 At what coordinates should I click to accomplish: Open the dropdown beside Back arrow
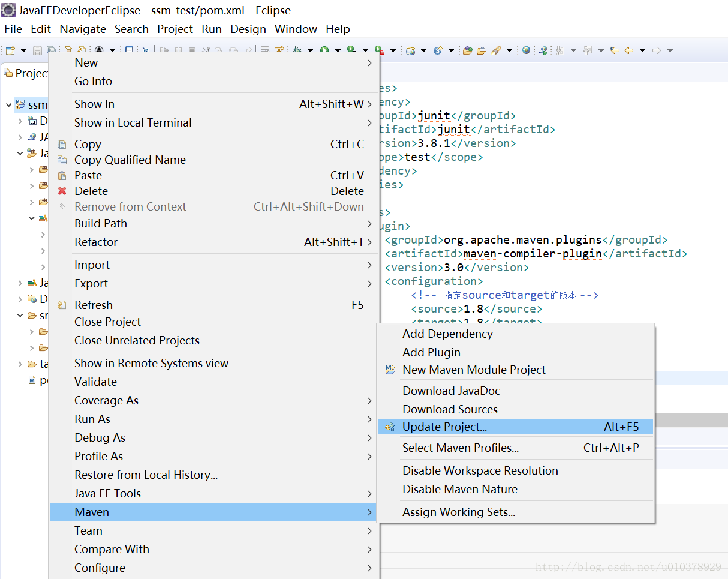coord(642,50)
